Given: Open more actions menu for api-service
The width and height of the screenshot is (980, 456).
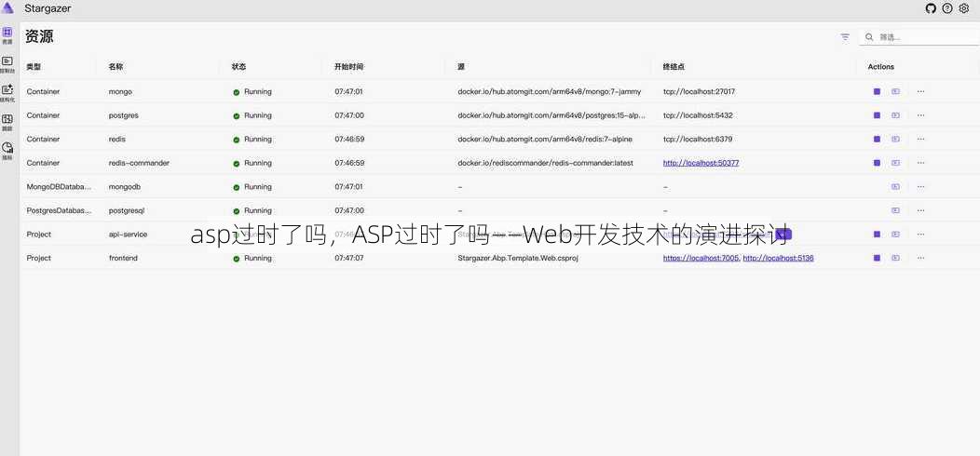Looking at the screenshot, I should point(920,235).
